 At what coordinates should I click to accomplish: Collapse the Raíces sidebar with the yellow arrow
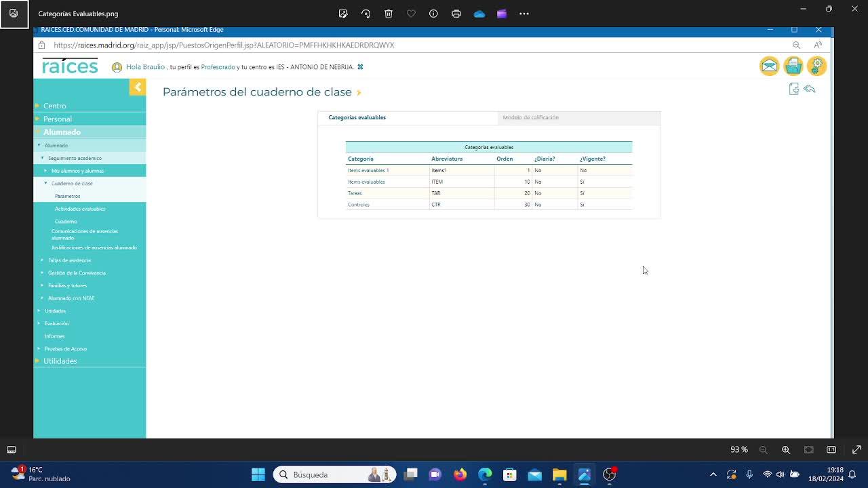click(x=138, y=87)
